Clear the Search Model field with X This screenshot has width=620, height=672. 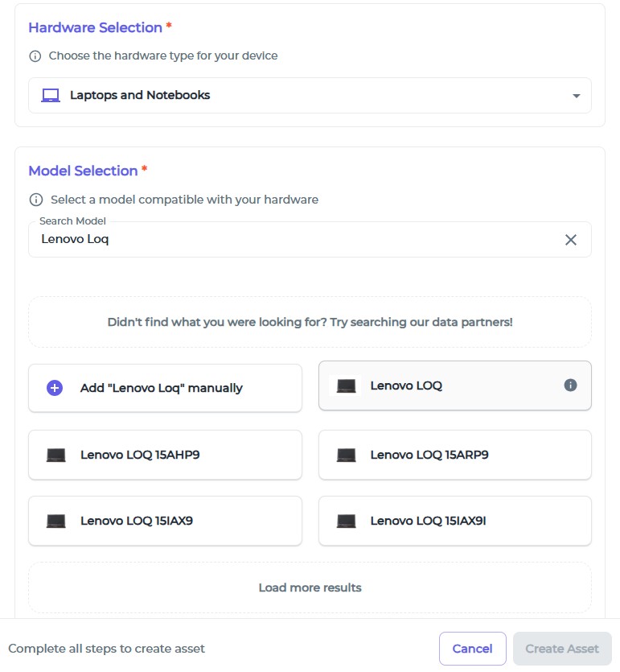[x=571, y=240]
